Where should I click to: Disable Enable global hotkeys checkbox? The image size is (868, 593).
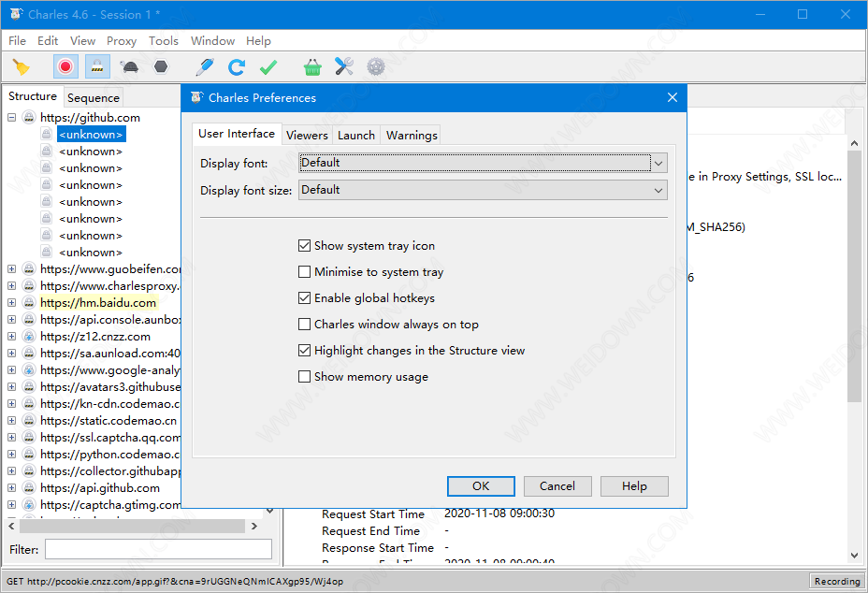305,297
